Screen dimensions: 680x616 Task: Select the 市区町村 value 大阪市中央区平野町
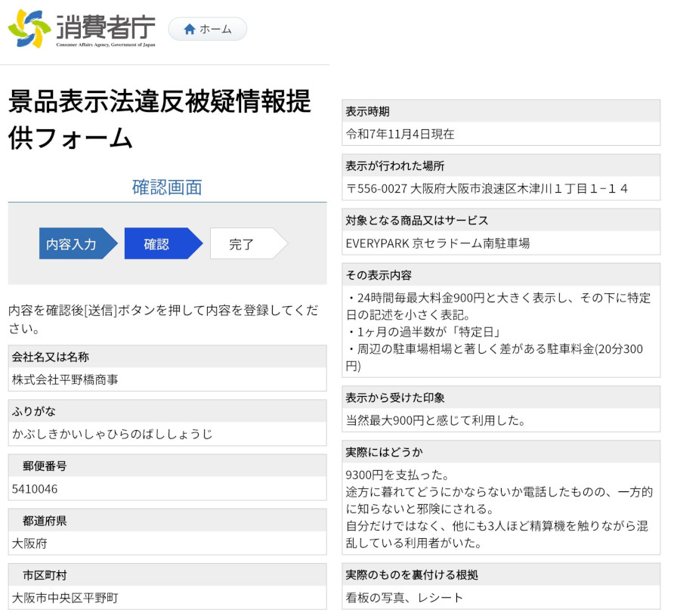click(65, 598)
